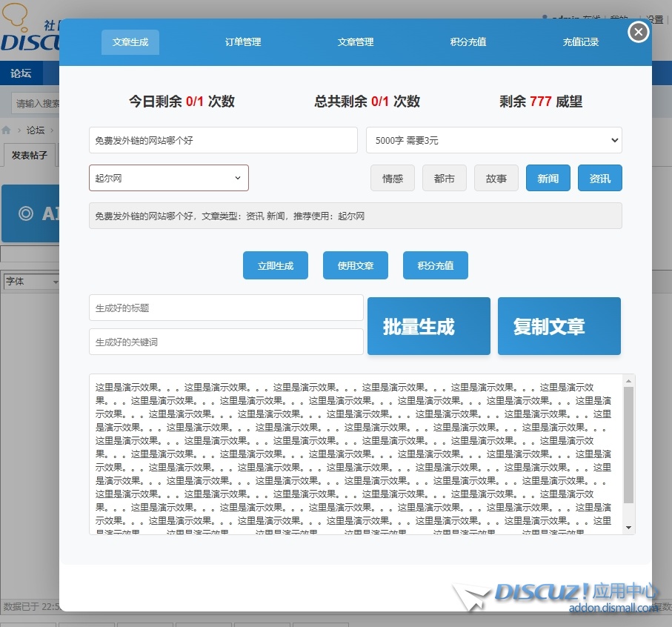Image resolution: width=672 pixels, height=627 pixels.
Task: Click the 立即生成 button
Action: (x=276, y=265)
